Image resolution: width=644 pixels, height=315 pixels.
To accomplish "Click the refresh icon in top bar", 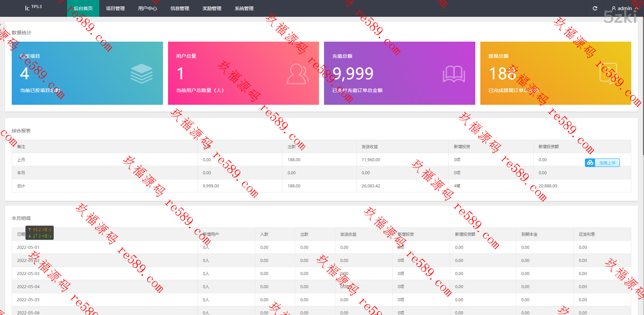I will 595,8.
